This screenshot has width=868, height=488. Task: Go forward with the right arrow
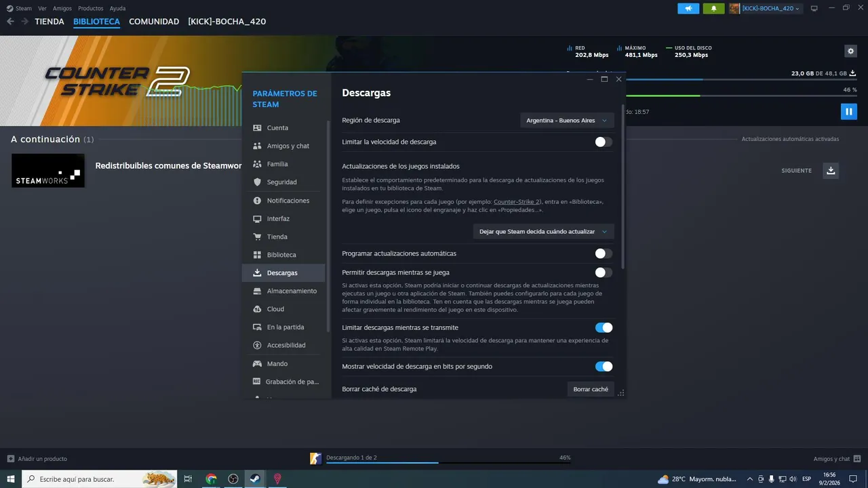24,22
